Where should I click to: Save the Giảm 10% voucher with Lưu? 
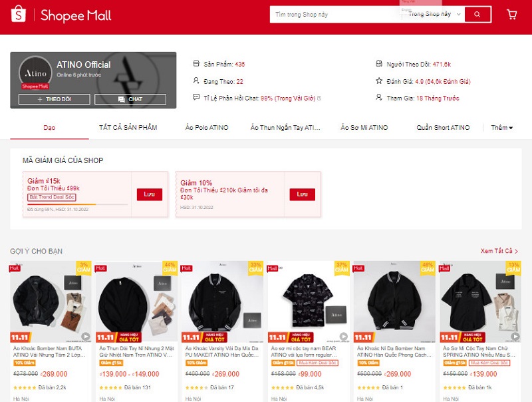coord(303,194)
